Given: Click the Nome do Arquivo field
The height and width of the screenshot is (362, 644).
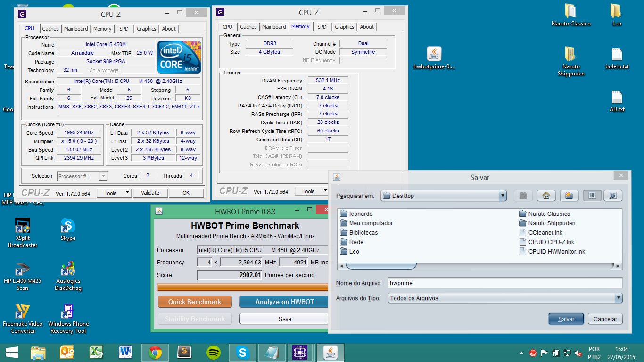Looking at the screenshot, I should click(505, 283).
